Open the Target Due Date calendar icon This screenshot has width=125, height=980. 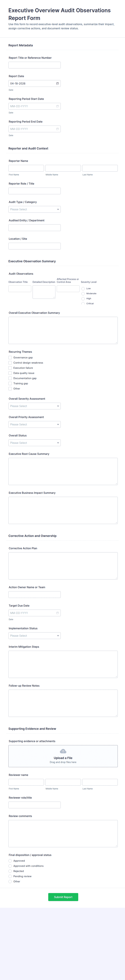tap(57, 613)
